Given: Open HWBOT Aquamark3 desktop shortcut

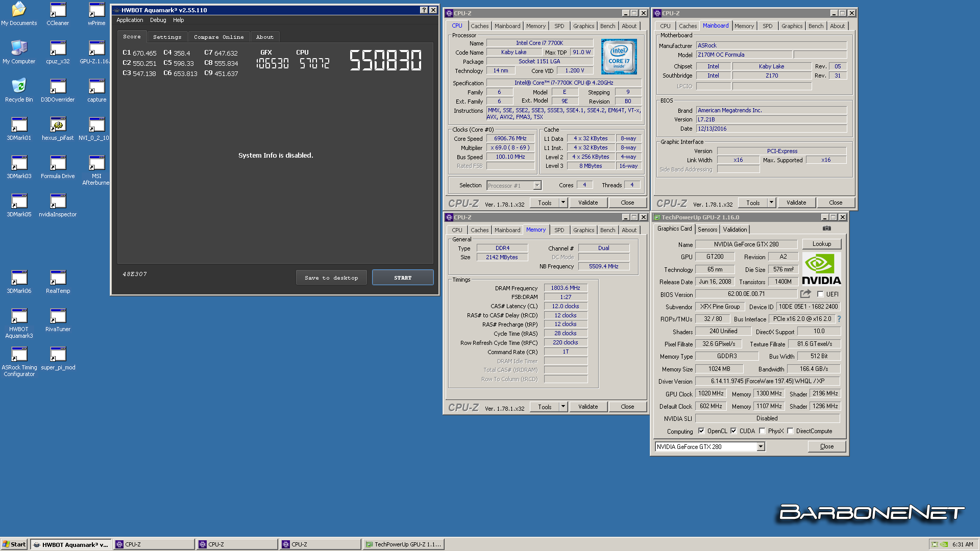Looking at the screenshot, I should point(19,323).
